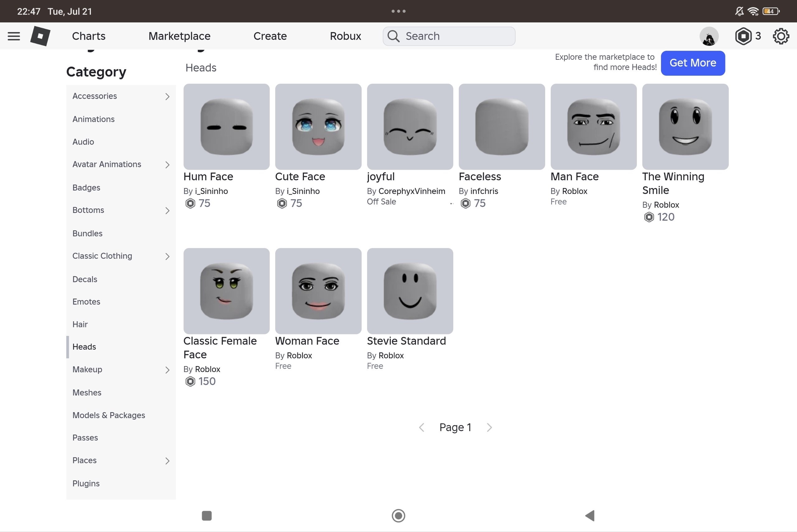
Task: Open the settings gear icon
Action: (781, 36)
